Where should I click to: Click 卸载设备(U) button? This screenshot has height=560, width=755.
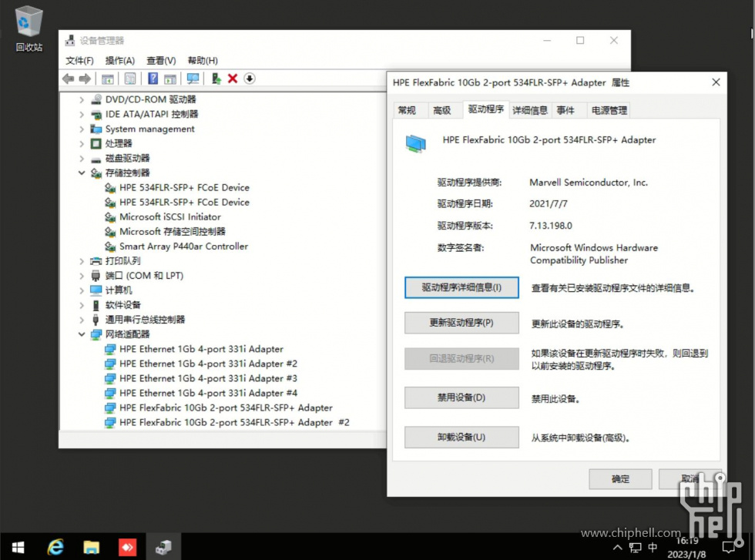pos(461,438)
